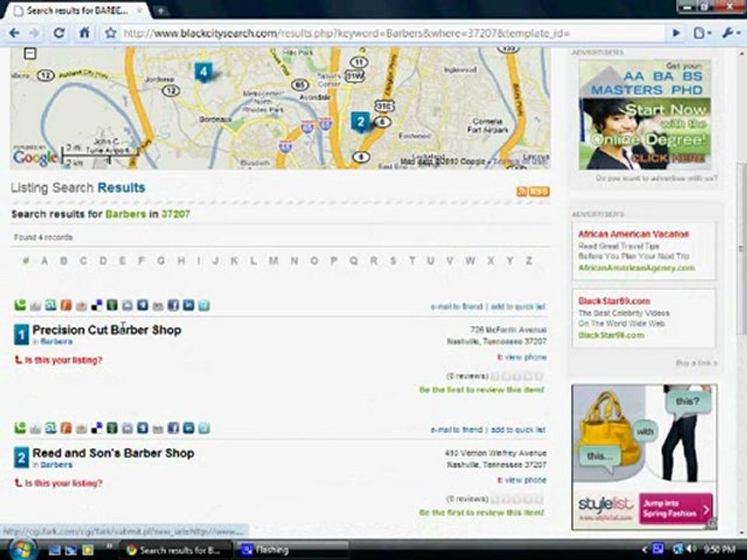
Task: Click the orange share icon above Precision Cut
Action: click(x=66, y=305)
